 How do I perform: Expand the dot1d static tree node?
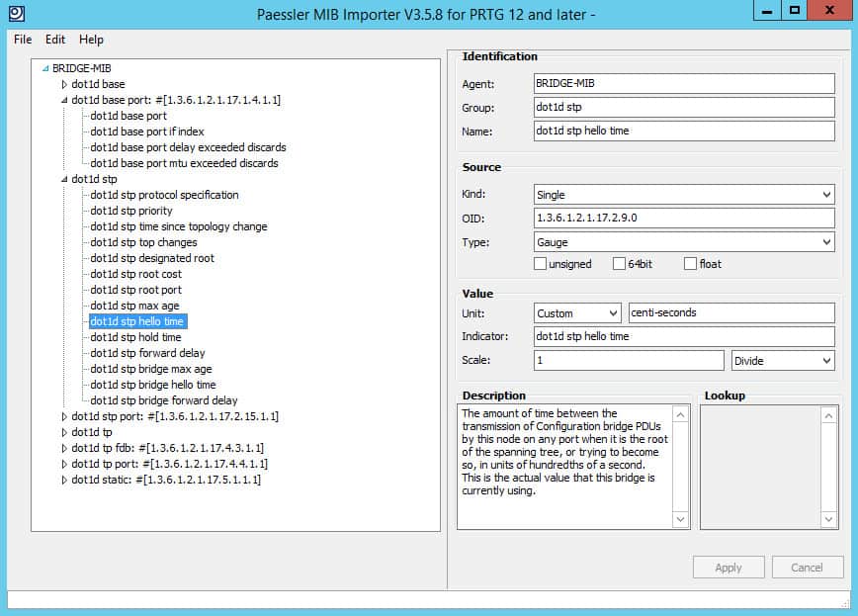[63, 480]
